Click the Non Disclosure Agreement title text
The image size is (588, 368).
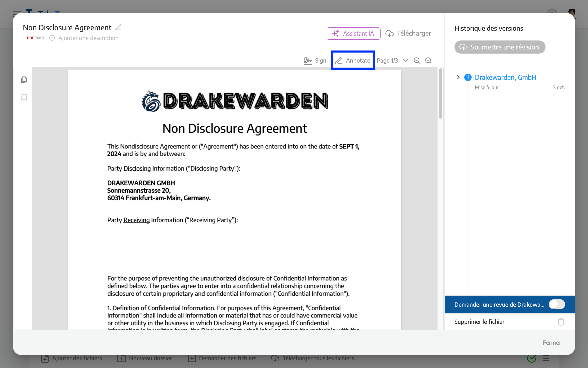pos(67,28)
